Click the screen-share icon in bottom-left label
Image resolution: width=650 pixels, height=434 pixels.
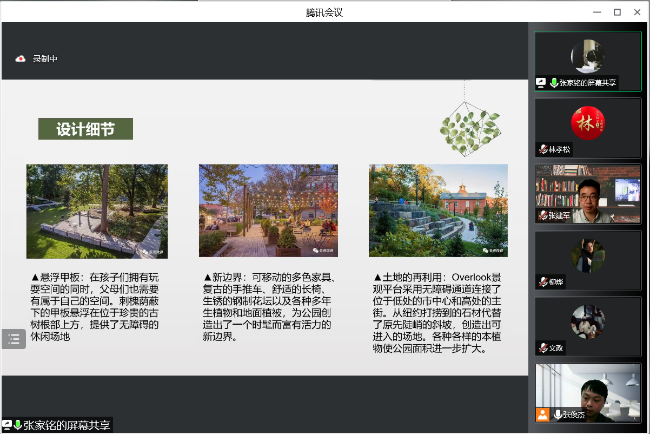pyautogui.click(x=6, y=425)
